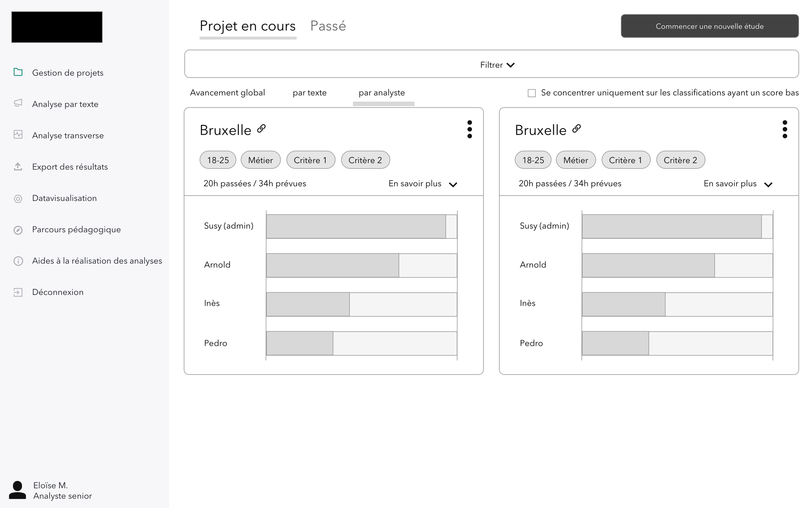Switch to the Passé tab

[x=328, y=26]
